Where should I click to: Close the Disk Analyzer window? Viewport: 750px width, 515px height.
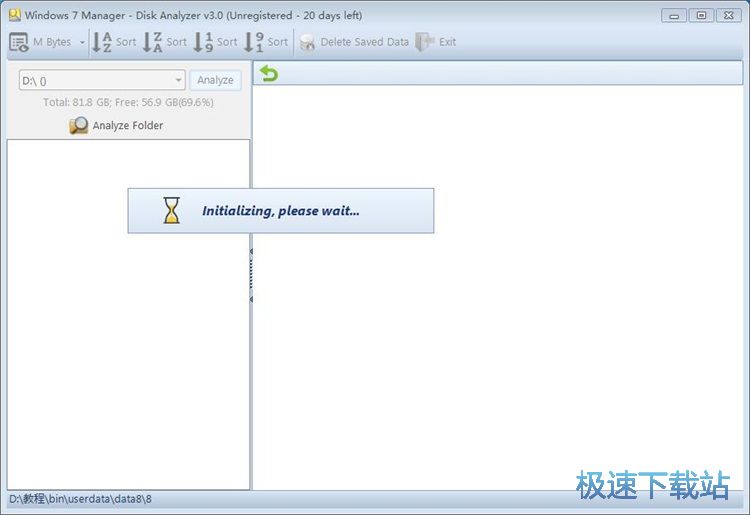point(728,16)
